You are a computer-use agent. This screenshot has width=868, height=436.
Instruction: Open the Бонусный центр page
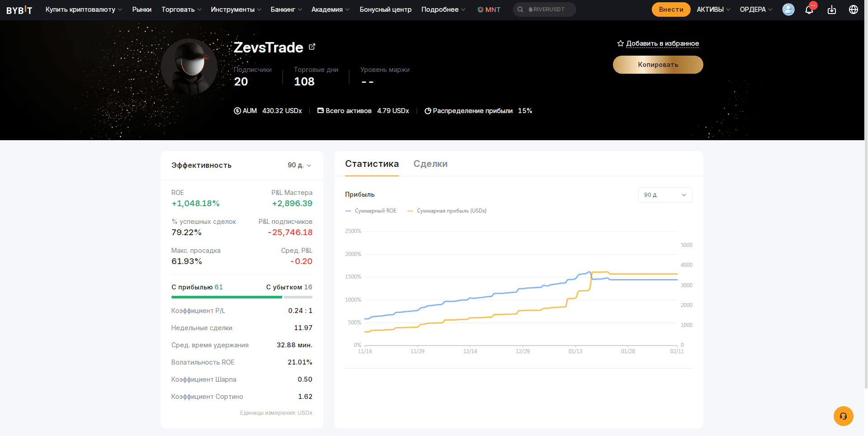click(x=385, y=9)
